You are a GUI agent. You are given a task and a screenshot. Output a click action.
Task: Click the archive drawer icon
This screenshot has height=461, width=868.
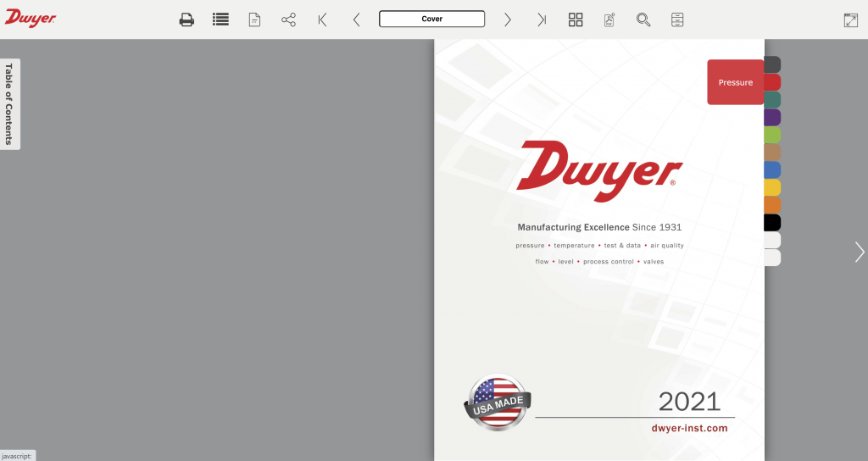[677, 20]
